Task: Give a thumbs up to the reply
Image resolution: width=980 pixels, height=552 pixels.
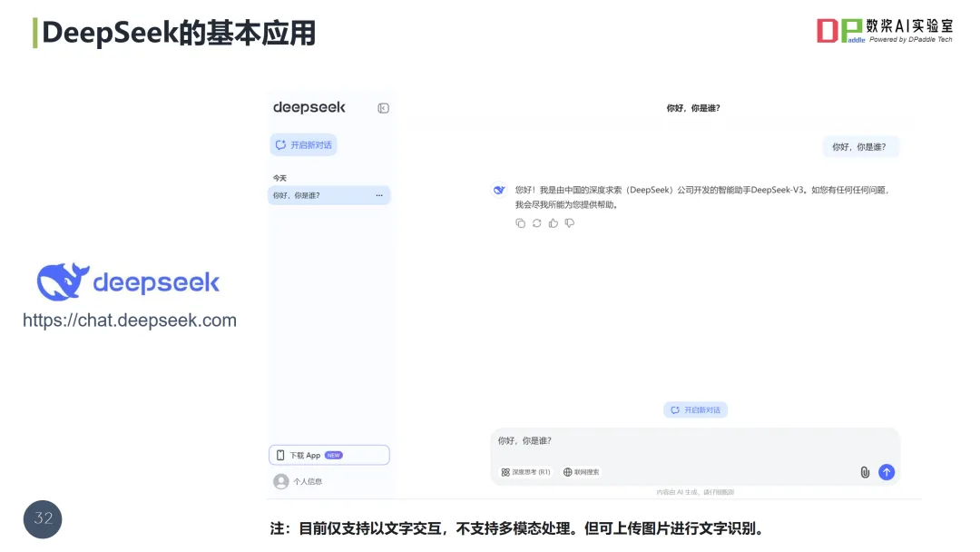Action: tap(554, 223)
